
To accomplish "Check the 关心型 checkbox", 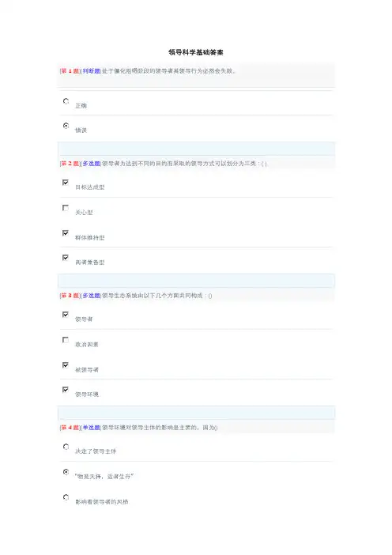I will click(66, 208).
